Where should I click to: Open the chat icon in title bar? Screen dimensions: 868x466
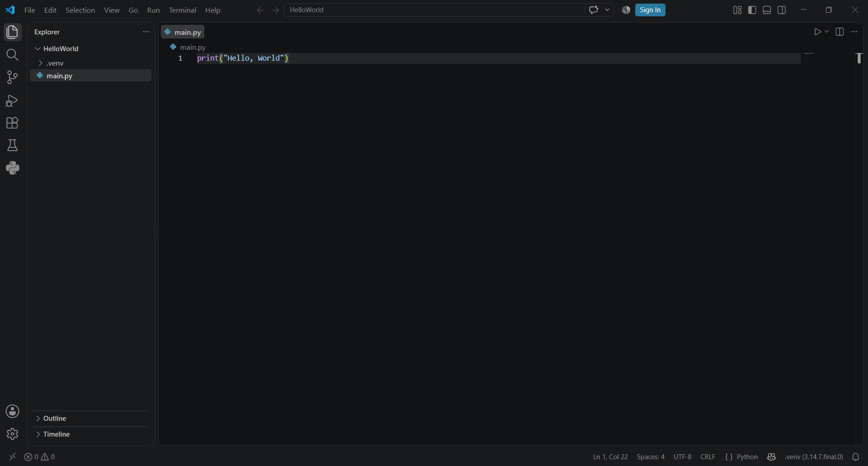[594, 10]
